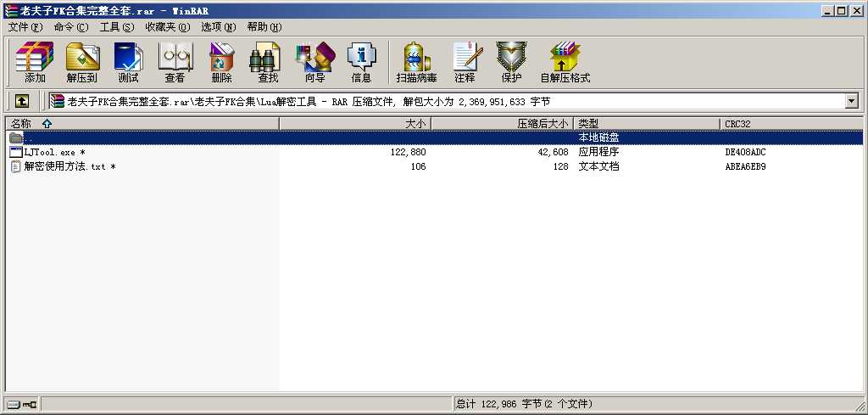Close the WinRAR window
Viewport: 868px width, 415px height.
pos(856,10)
